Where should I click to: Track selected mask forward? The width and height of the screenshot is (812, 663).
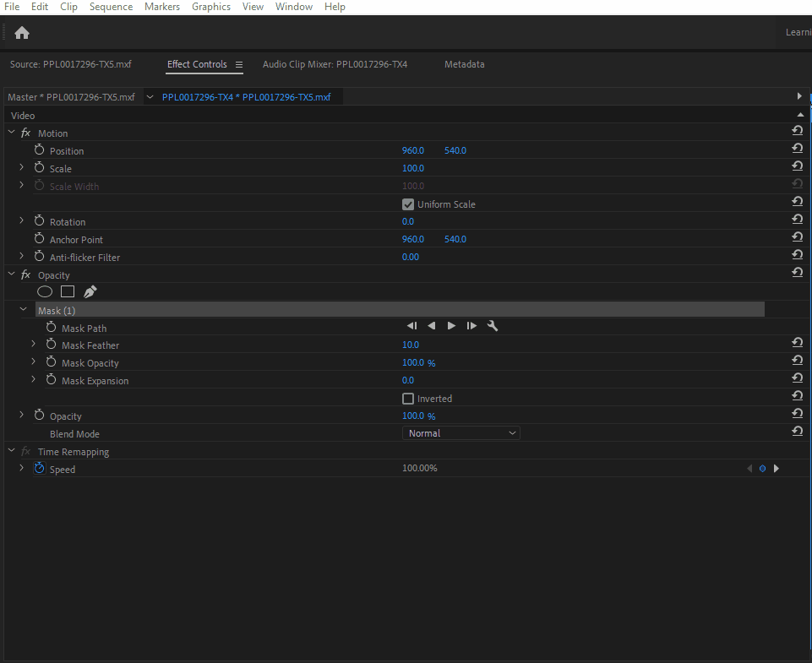[451, 325]
